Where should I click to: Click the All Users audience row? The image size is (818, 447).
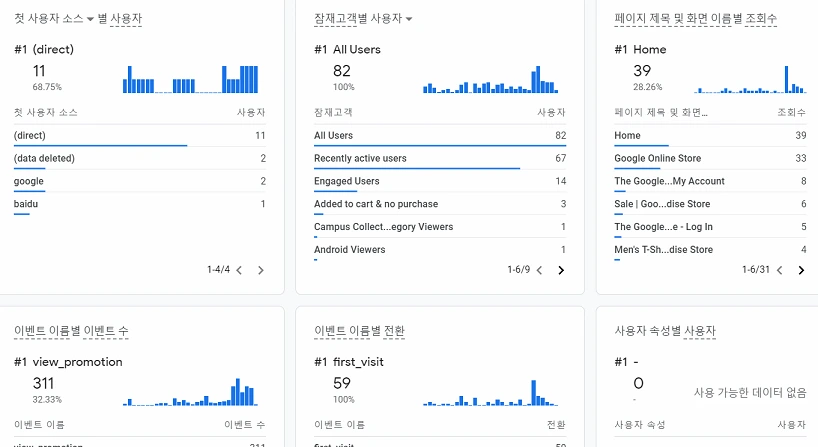click(x=440, y=136)
